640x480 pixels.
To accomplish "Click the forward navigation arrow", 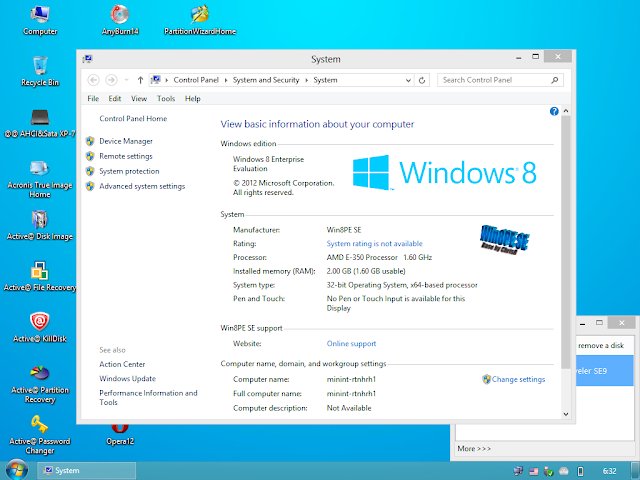I will [x=111, y=80].
